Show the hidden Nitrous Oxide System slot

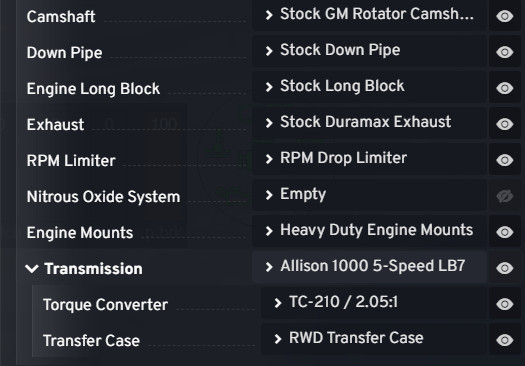pyautogui.click(x=505, y=196)
